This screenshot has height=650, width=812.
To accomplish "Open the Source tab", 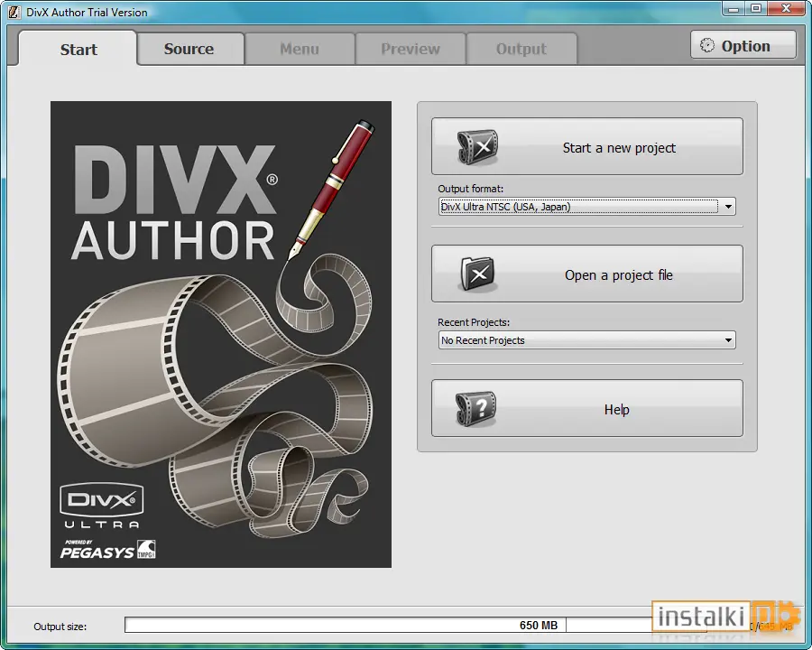I will 189,49.
